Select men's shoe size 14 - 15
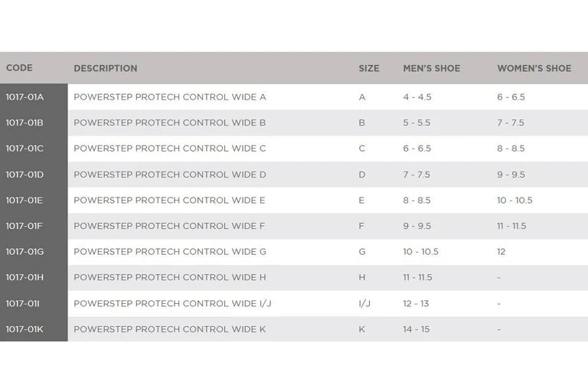This screenshot has width=588, height=392. pyautogui.click(x=416, y=329)
